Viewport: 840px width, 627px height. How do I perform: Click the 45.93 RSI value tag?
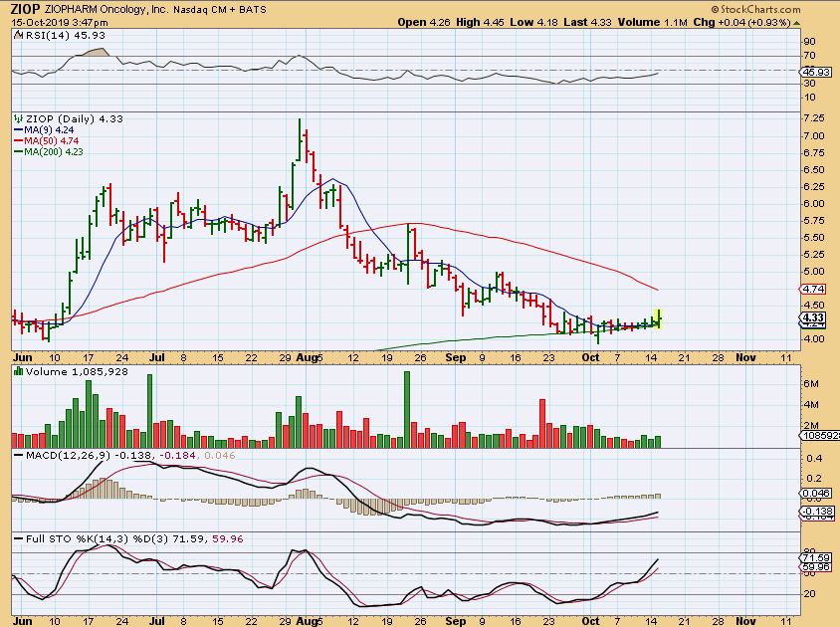(816, 73)
